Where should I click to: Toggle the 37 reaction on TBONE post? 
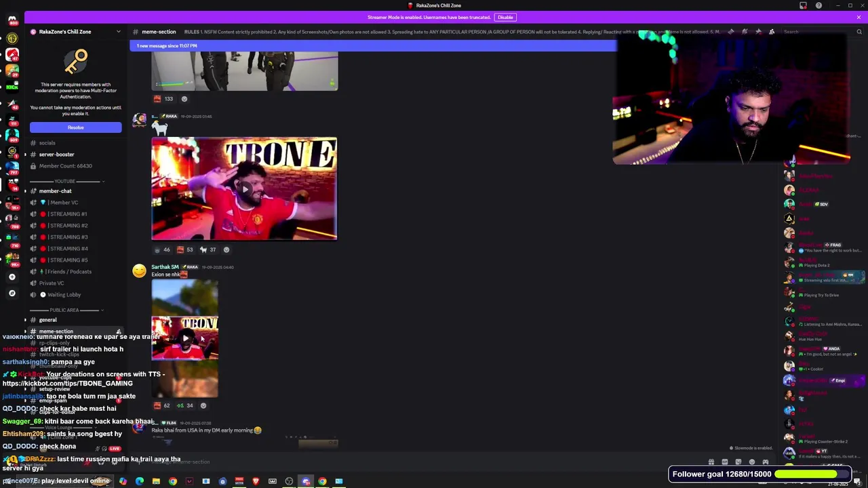click(208, 249)
